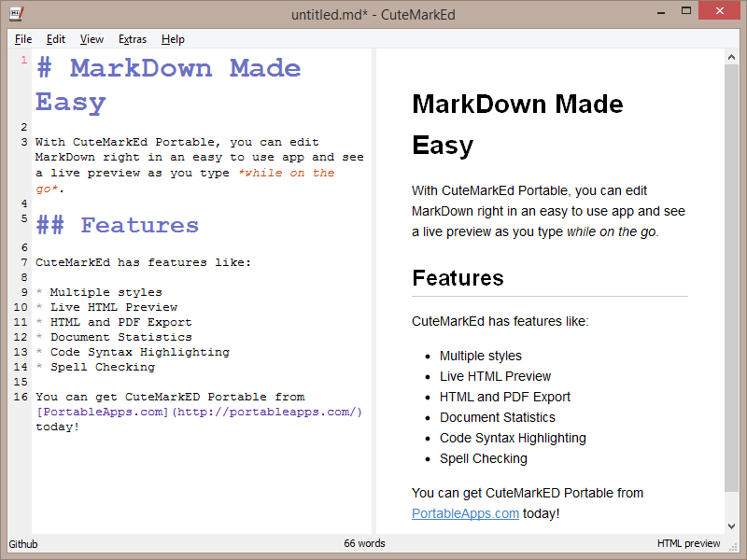Follow the PortableApps.com link in preview
Viewport: 747px width, 560px height.
pyautogui.click(x=465, y=513)
